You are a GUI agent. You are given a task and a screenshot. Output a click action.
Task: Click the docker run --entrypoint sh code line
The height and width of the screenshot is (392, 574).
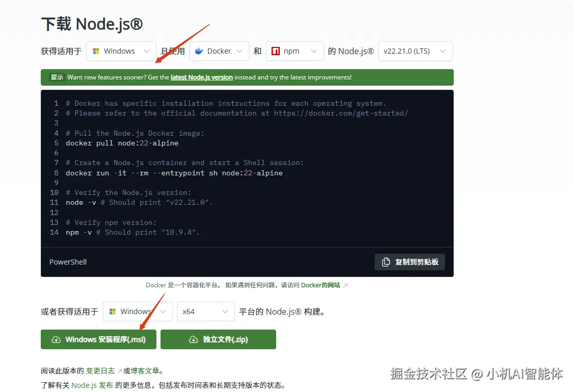click(174, 173)
